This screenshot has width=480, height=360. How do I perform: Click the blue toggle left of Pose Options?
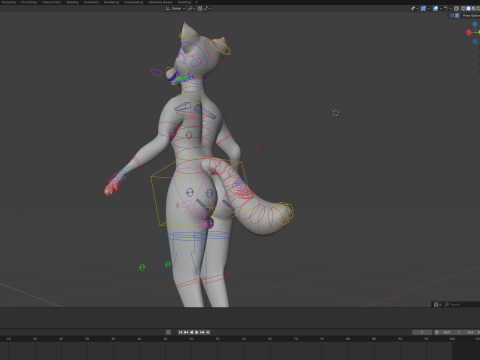[457, 15]
